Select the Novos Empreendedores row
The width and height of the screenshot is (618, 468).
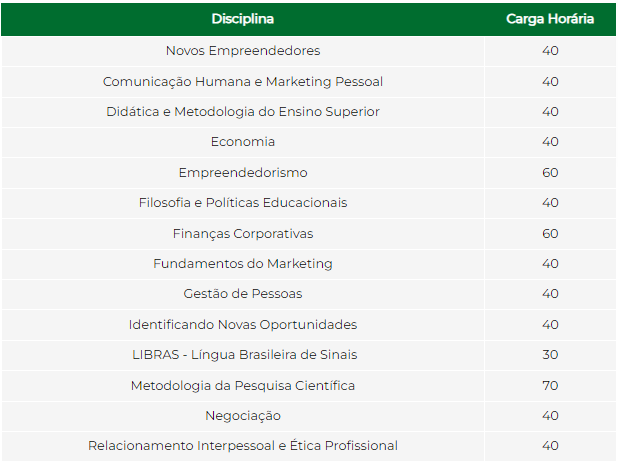click(243, 51)
